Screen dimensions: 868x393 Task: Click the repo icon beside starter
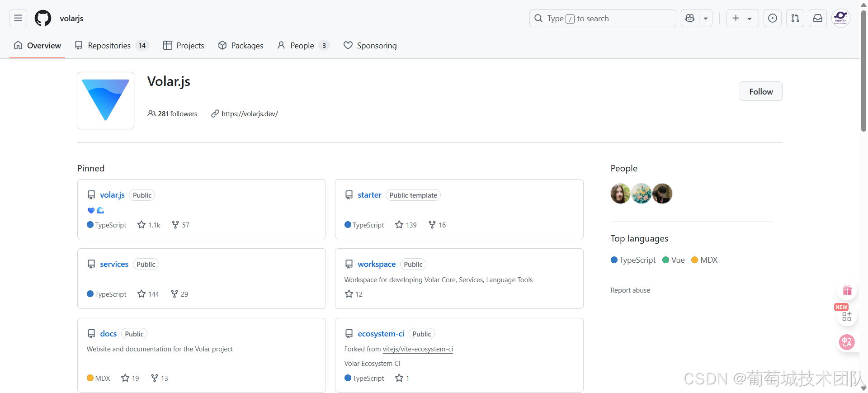pyautogui.click(x=349, y=195)
